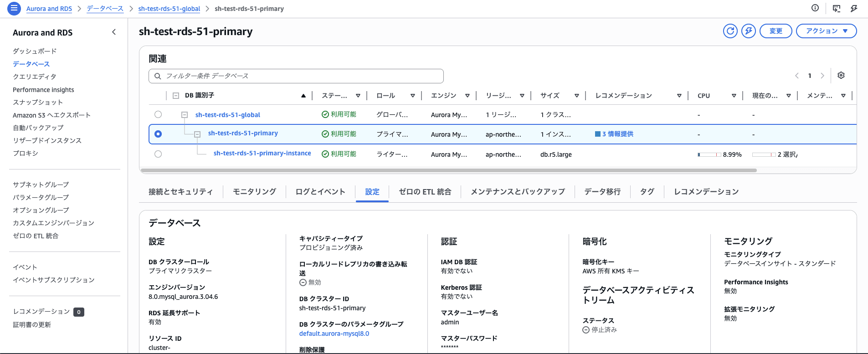Open default.aurora-mysql8.0 parameter group link
Screen dimensions: 868x354
tap(334, 333)
